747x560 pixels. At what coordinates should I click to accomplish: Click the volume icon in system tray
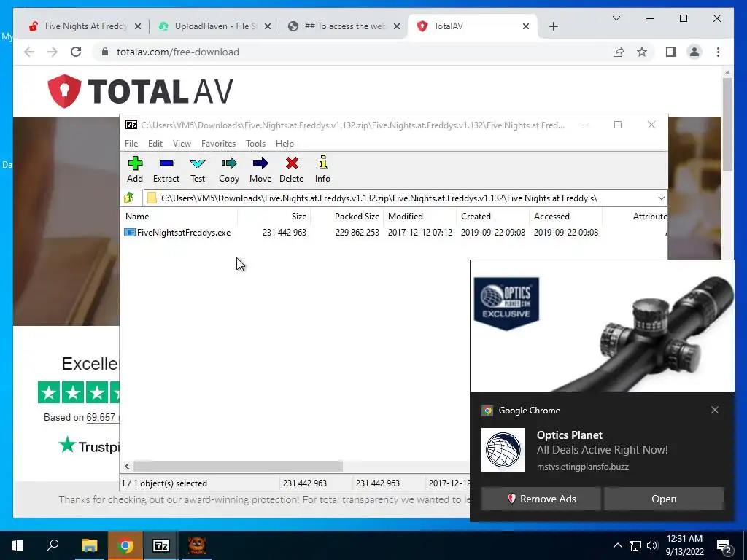[x=652, y=545]
